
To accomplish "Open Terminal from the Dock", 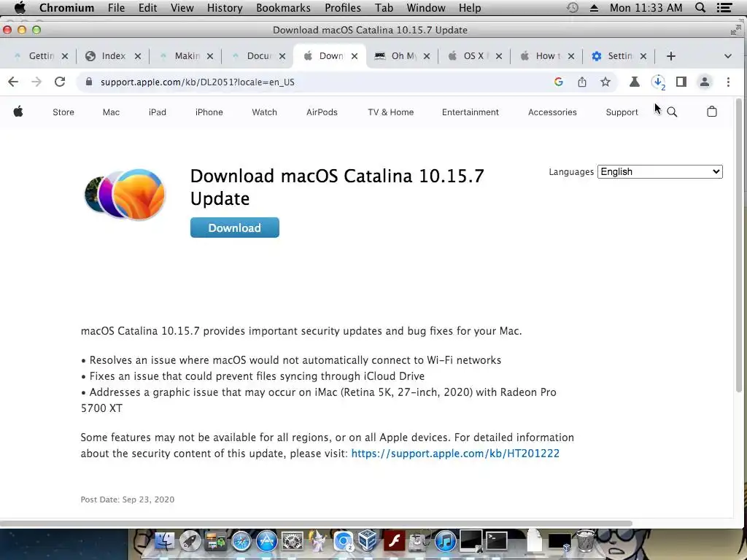I will 497,541.
